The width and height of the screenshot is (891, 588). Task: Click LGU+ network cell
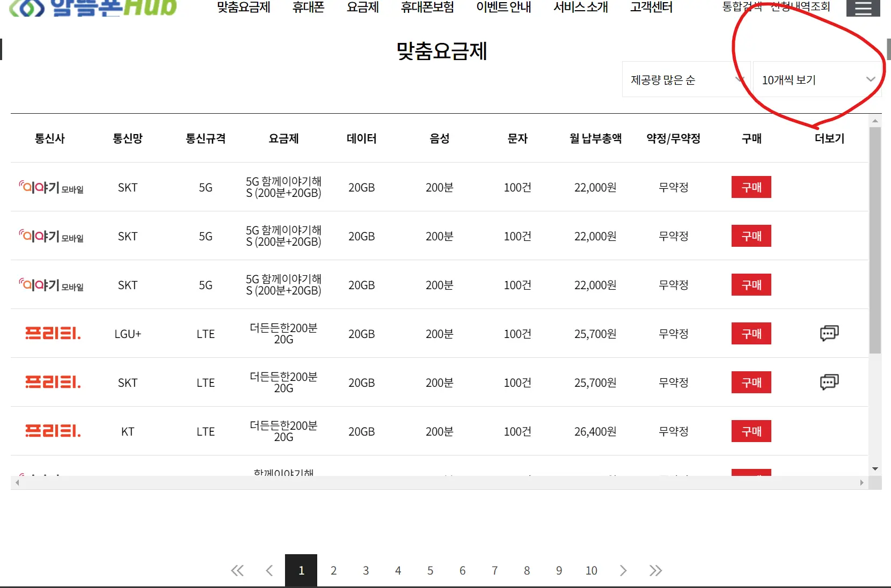point(128,334)
